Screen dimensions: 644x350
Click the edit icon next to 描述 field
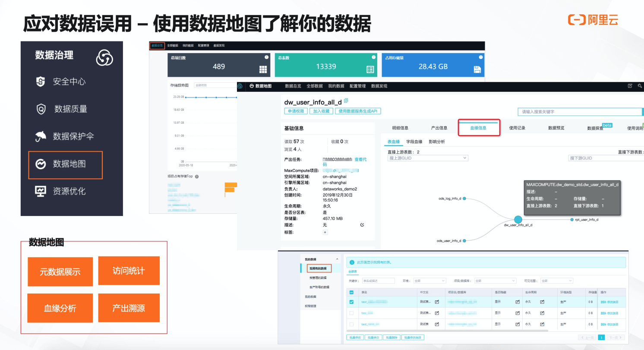[x=362, y=225]
